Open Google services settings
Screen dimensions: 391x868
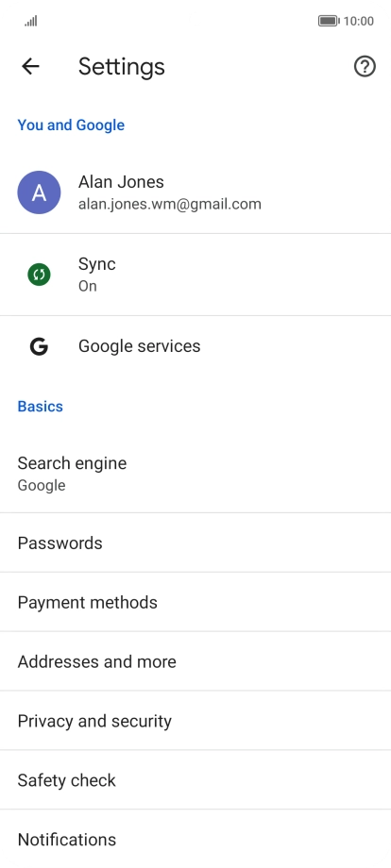(195, 346)
